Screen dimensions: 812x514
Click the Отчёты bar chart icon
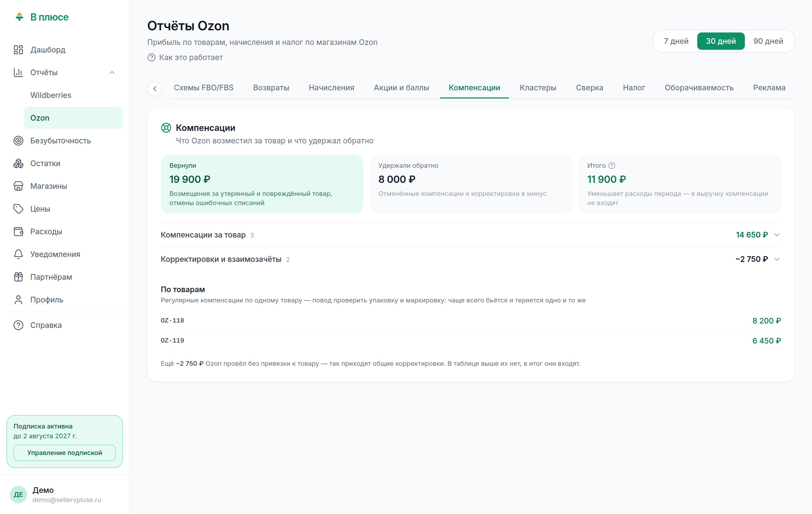tap(18, 73)
